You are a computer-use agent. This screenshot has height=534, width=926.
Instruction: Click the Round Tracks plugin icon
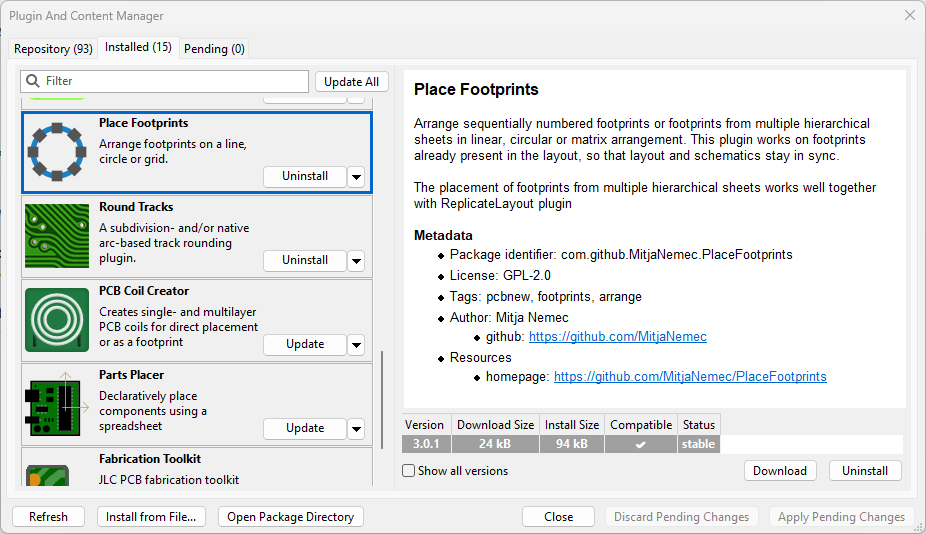point(58,236)
